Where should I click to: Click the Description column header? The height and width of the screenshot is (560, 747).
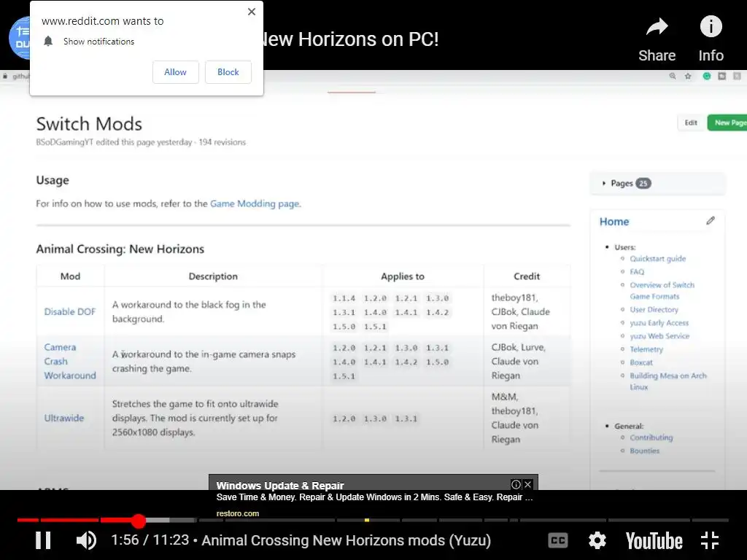213,276
